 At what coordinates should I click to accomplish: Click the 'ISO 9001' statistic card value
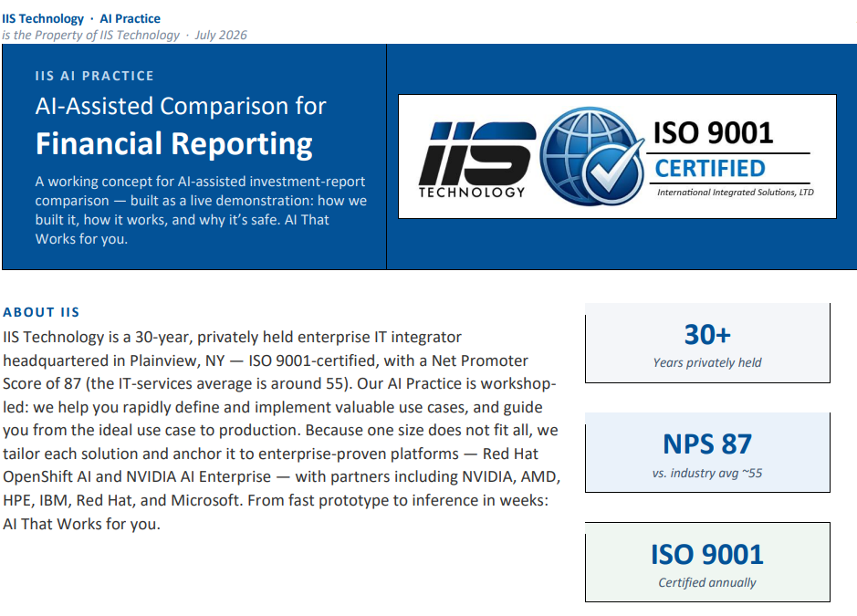point(707,554)
